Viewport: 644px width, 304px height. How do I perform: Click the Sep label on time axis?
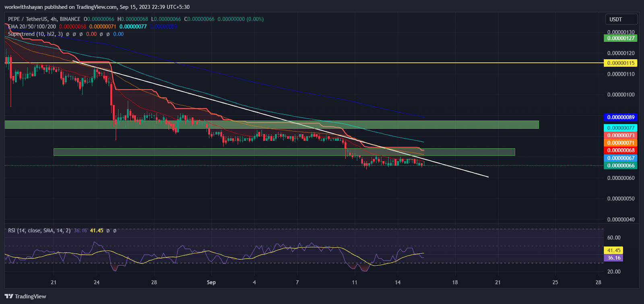click(211, 282)
